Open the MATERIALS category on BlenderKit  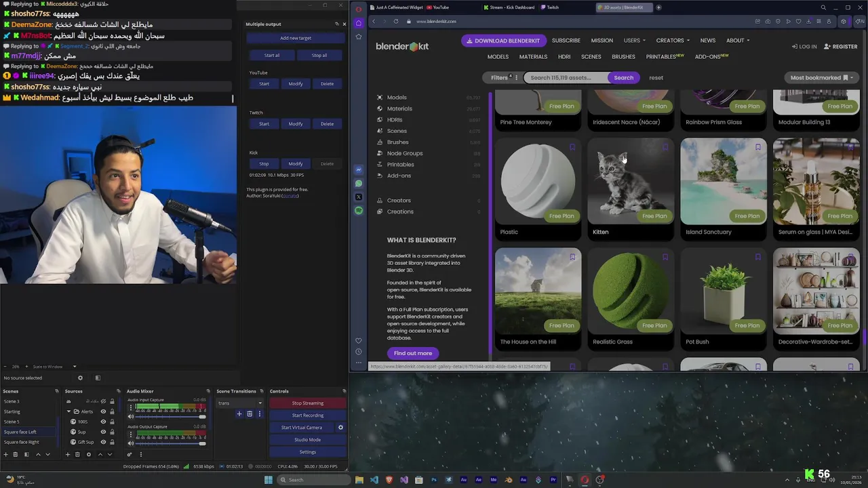tap(533, 57)
